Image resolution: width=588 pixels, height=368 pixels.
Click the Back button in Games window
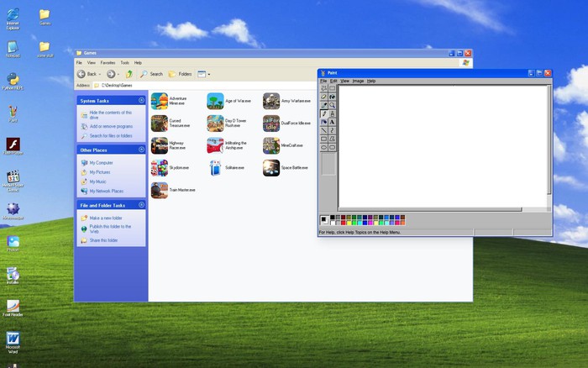(87, 74)
